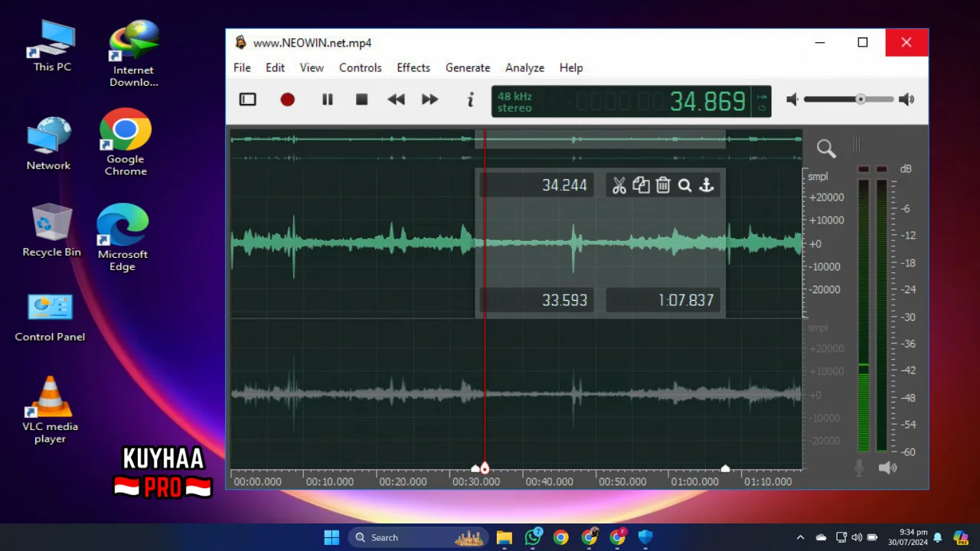Click the zoom magnifier above the amplitude scale

826,148
